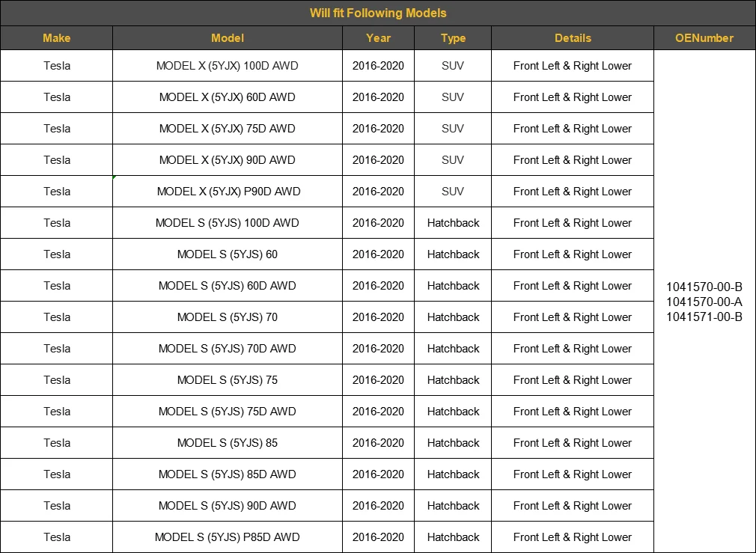Select the Make column header

click(x=57, y=38)
